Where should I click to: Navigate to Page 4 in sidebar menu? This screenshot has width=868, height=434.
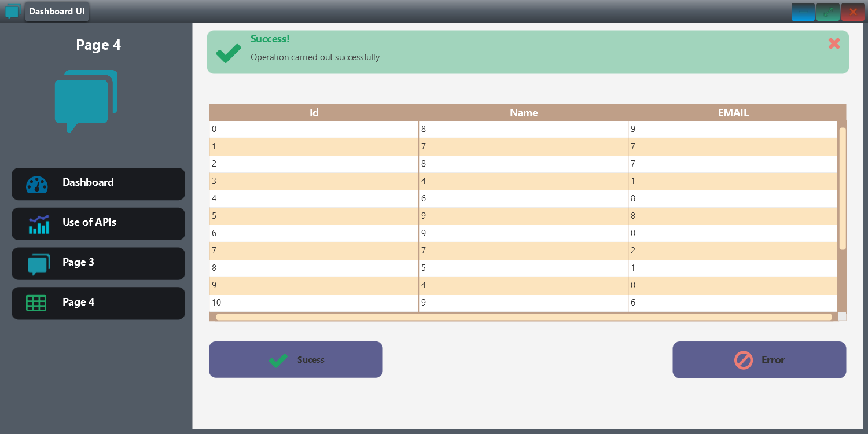tap(98, 303)
